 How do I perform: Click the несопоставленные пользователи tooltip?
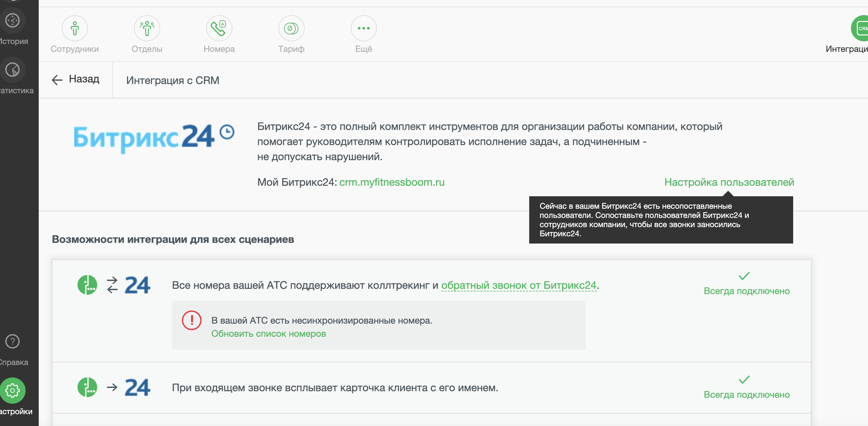coord(661,220)
